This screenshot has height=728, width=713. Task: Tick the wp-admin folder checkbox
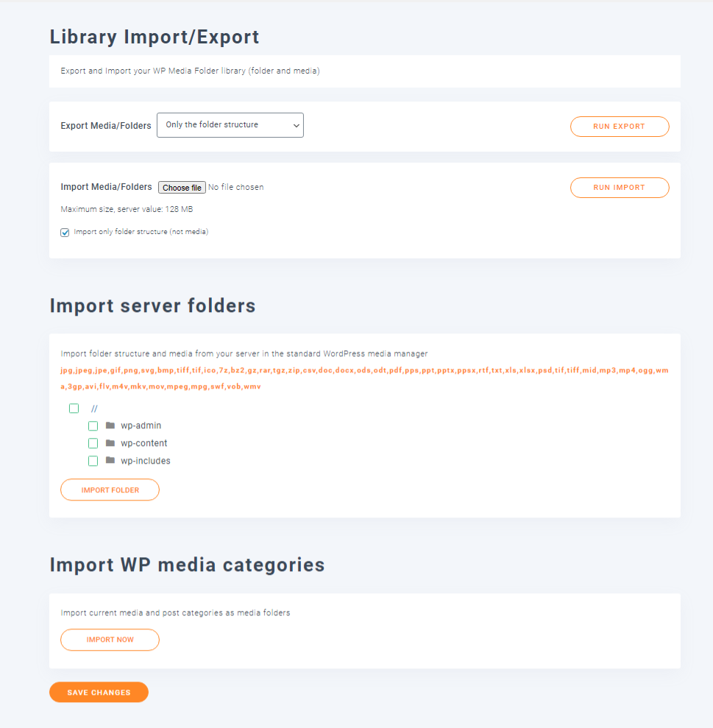pos(93,425)
